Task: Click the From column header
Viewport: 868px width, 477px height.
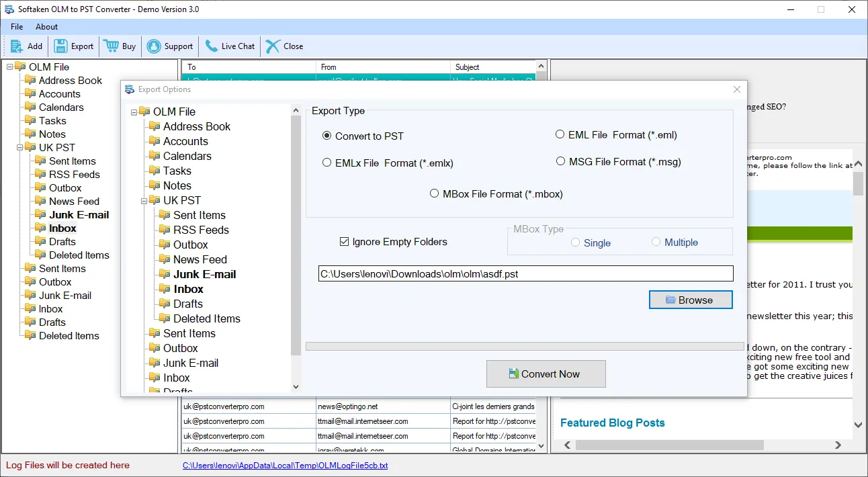Action: (x=383, y=67)
